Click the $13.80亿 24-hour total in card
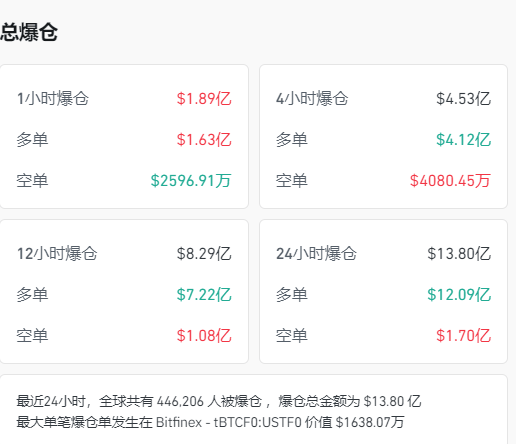 tap(459, 254)
